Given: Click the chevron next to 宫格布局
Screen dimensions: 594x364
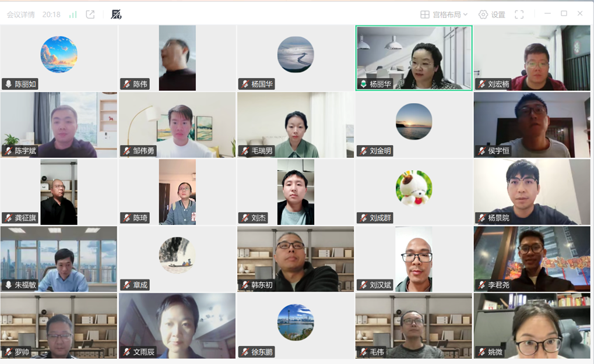Looking at the screenshot, I should pos(465,15).
